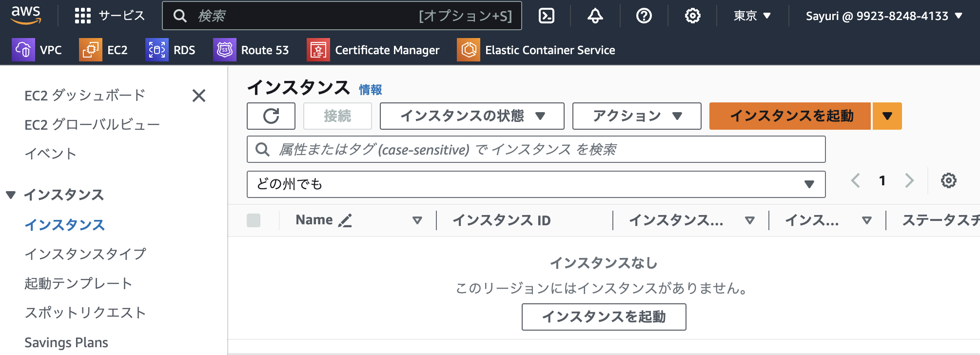Open イベント in sidebar
Viewport: 980px width, 355px height.
click(51, 154)
